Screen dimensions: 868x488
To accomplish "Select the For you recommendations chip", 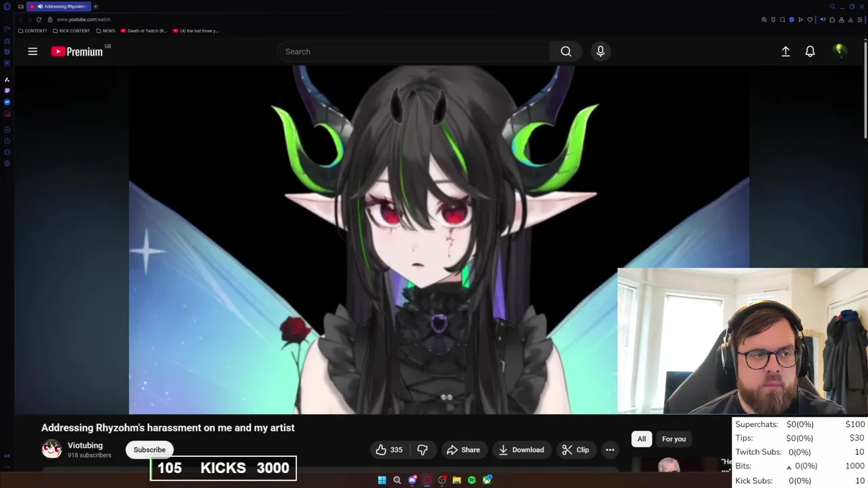I will tap(674, 439).
